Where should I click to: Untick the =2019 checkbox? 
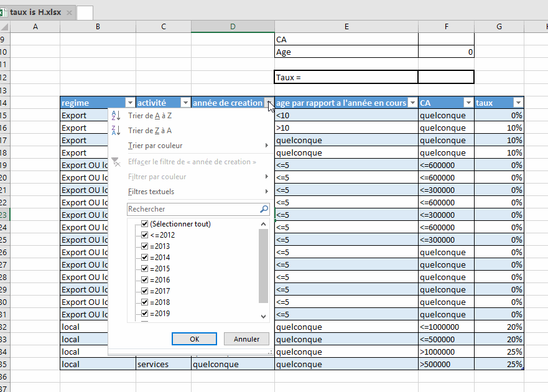pyautogui.click(x=145, y=314)
